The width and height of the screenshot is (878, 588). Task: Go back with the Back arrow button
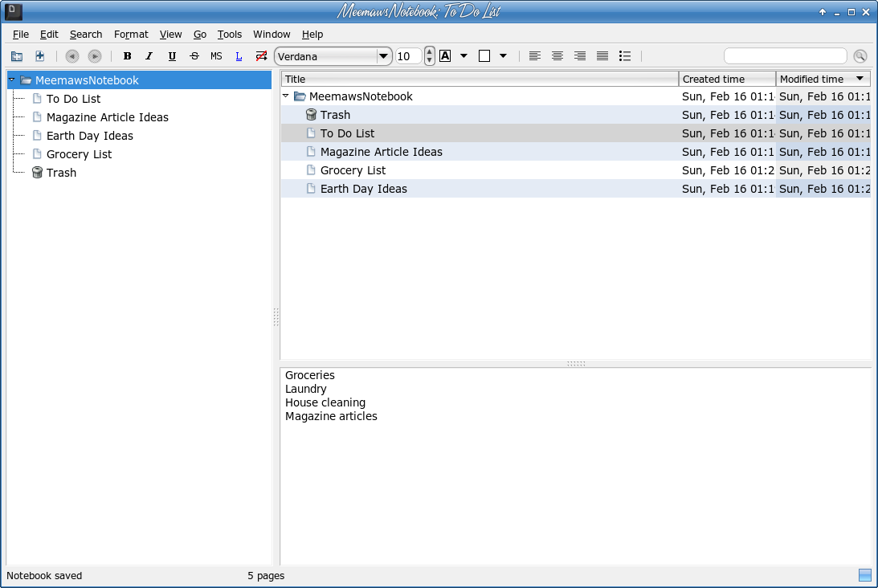coord(71,56)
